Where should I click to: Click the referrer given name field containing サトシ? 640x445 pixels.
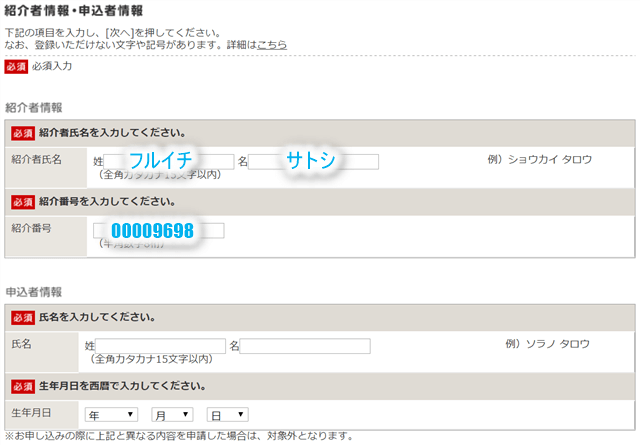[x=313, y=162]
